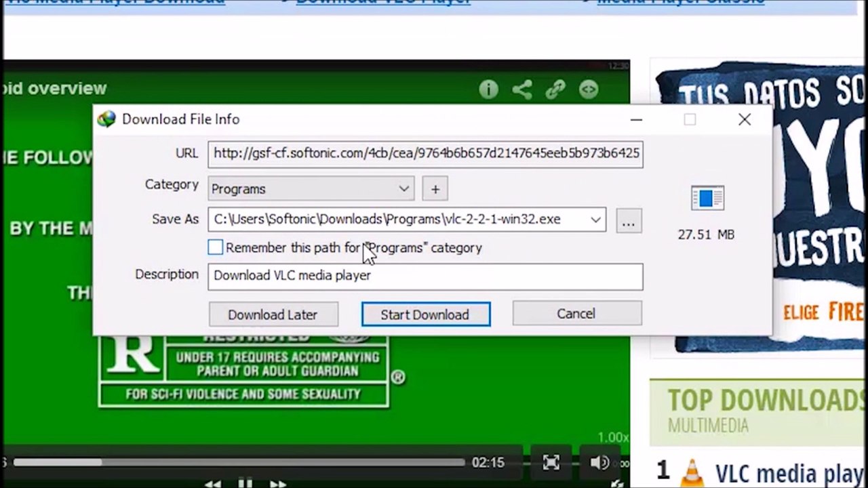Enable Remember this path for Programs category
Viewport: 868px width, 488px height.
click(x=216, y=247)
